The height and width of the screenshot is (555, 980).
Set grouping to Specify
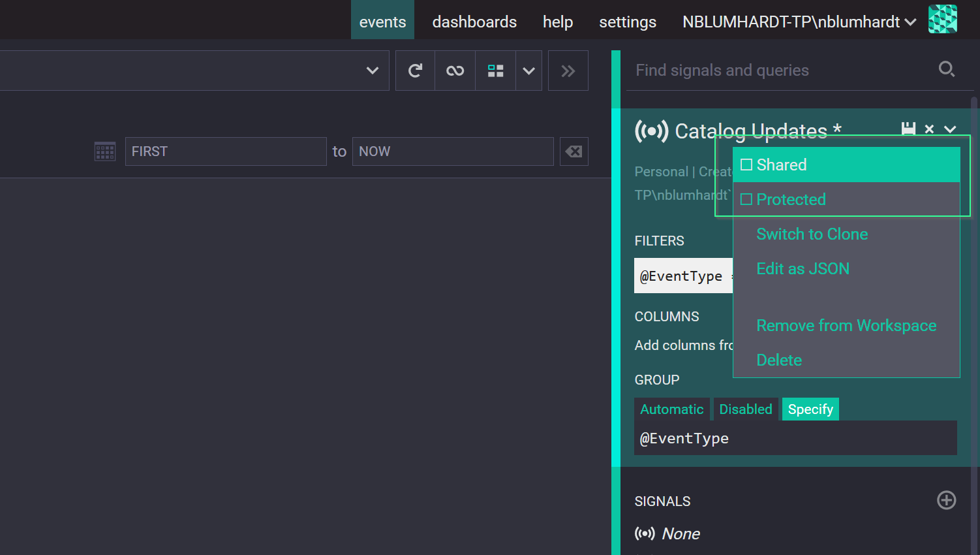pyautogui.click(x=810, y=409)
